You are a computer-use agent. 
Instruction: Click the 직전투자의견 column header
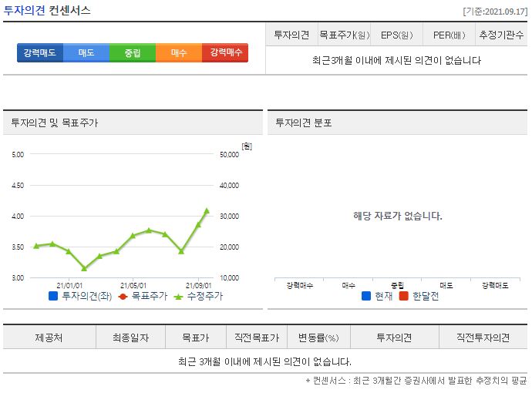pos(483,338)
